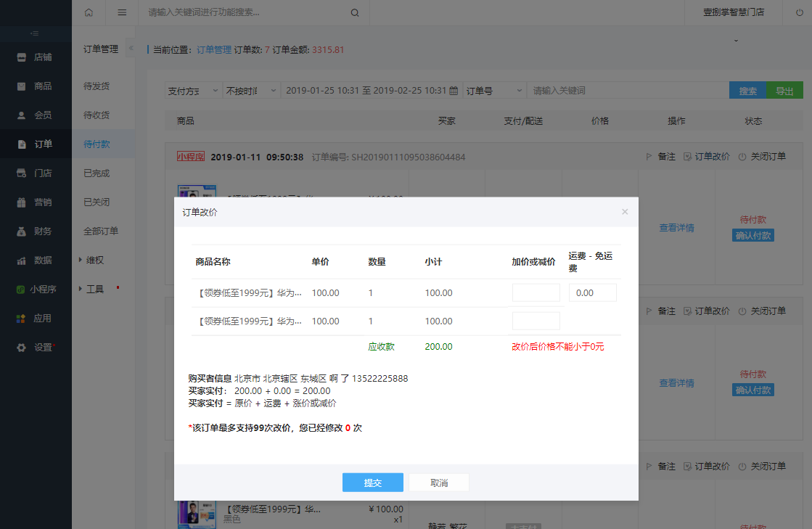Click the date range field
The image size is (812, 529).
pos(372,91)
